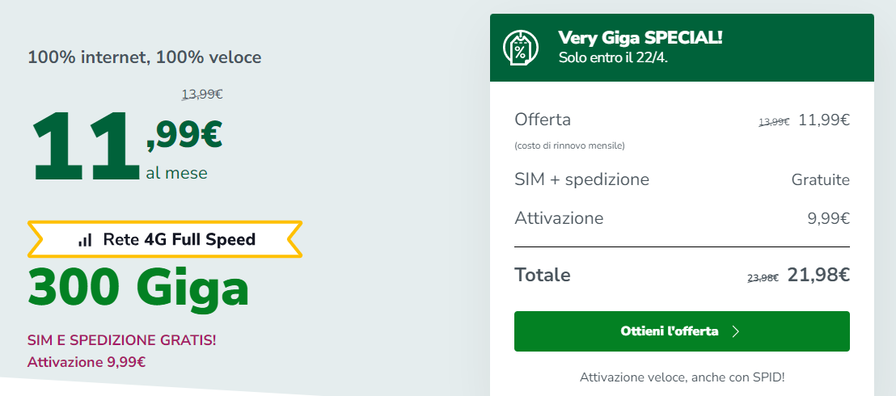The image size is (896, 396).
Task: Click the Ottieni l'offerta button
Action: click(682, 331)
